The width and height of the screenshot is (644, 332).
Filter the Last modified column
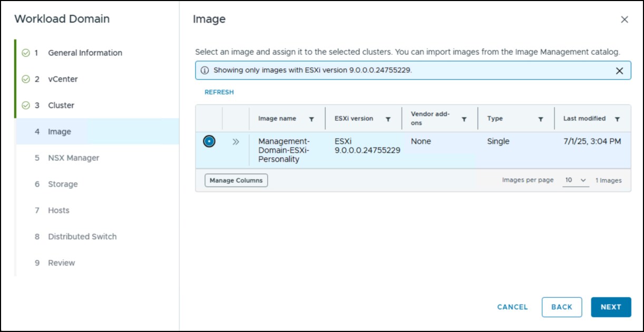(617, 120)
